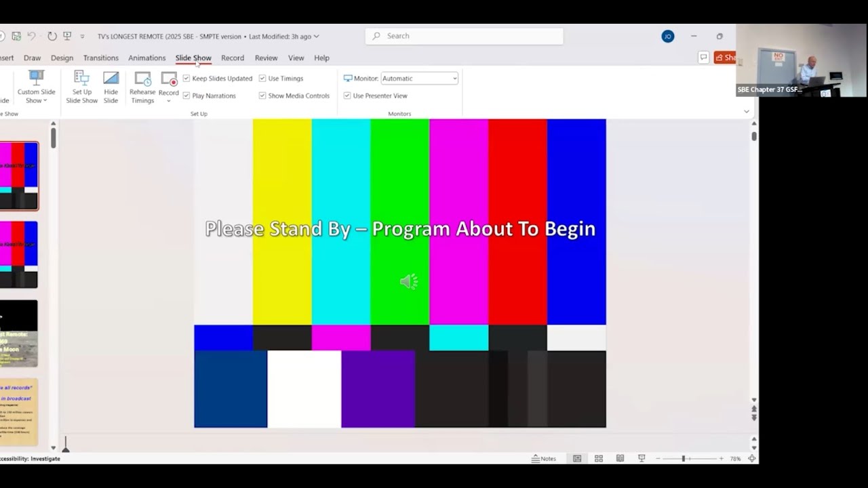Screen dimensions: 868x488
Task: Switch to Reading View
Action: [620, 459]
